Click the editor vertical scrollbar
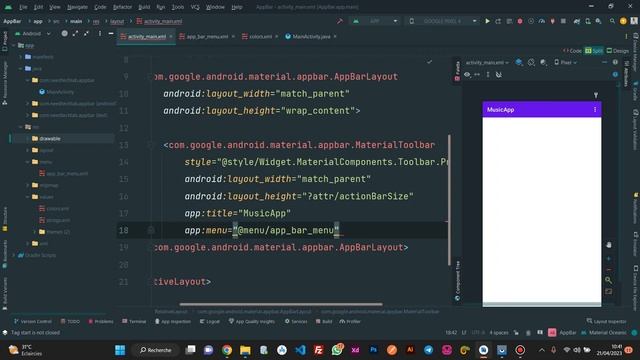Viewport: 640px width, 360px height. (x=449, y=200)
